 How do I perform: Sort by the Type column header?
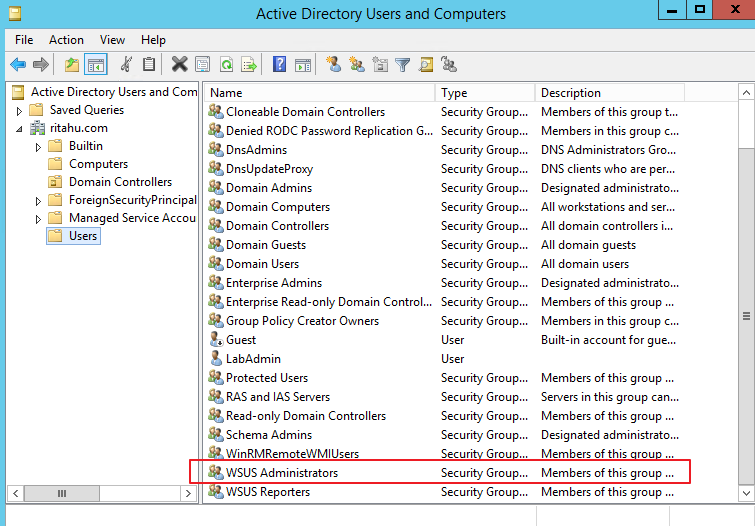click(485, 92)
